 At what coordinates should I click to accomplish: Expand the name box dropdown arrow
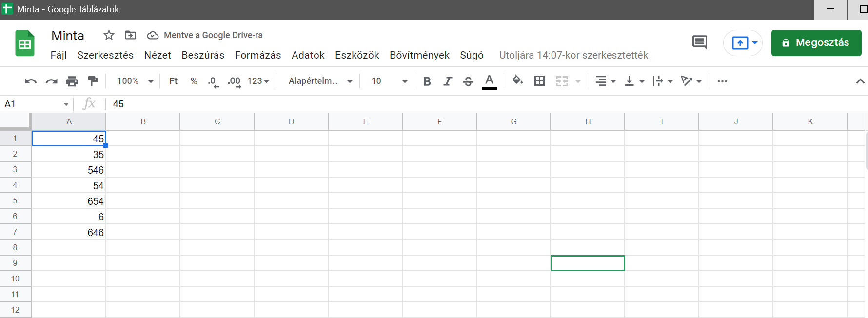[x=66, y=104]
